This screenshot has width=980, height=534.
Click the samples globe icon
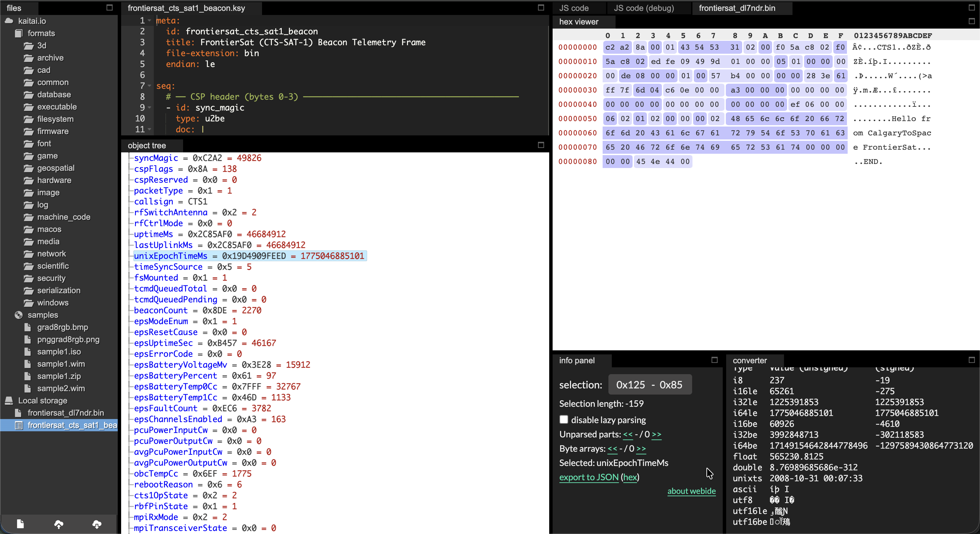(18, 315)
